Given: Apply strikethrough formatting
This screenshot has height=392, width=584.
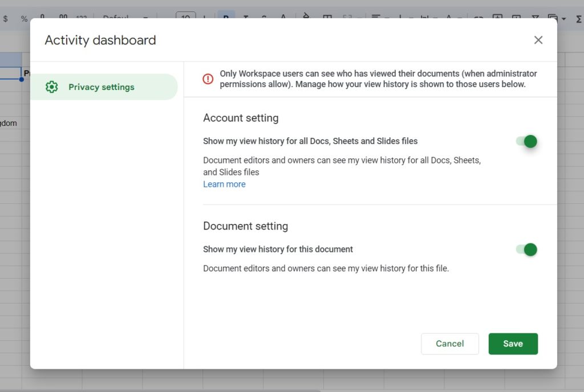Looking at the screenshot, I should 263,15.
